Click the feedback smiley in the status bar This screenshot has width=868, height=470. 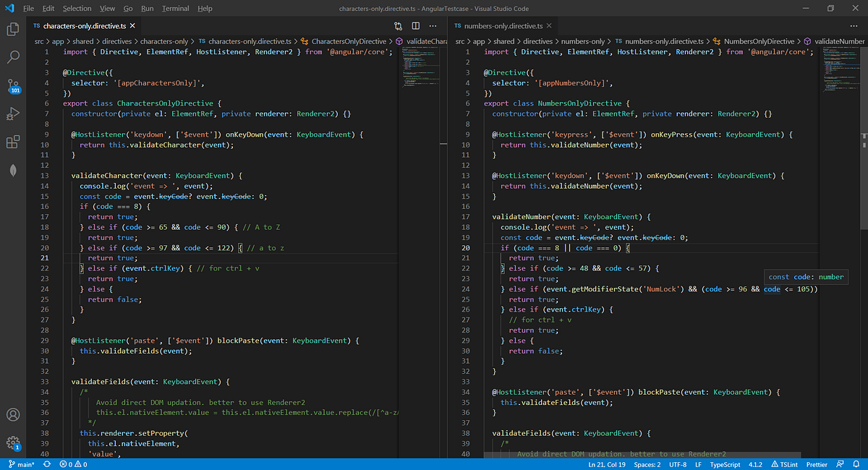click(x=839, y=464)
